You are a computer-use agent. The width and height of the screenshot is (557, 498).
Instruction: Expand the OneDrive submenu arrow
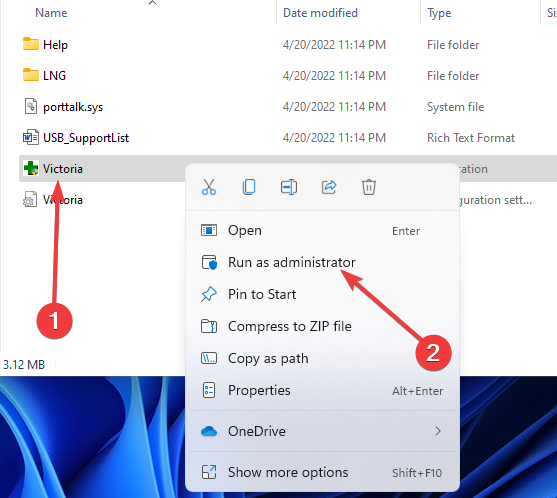coord(438,431)
